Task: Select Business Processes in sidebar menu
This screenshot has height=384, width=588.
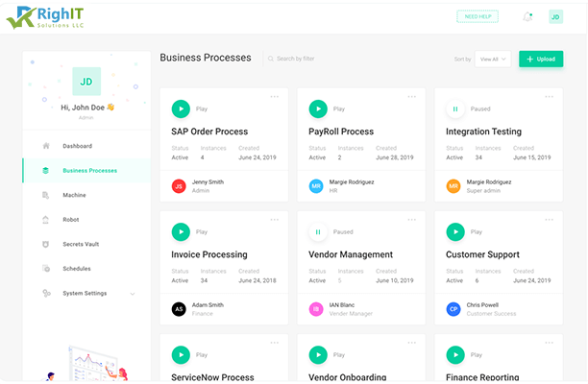Action: tap(89, 171)
